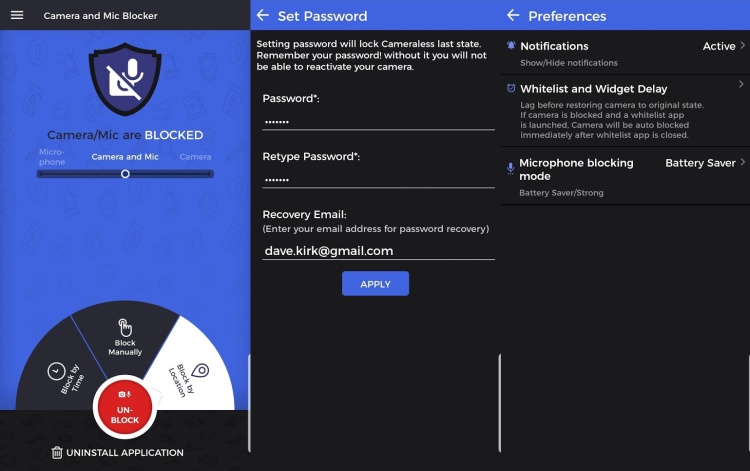Switch blocking mode to Microphone only
This screenshot has height=471, width=750.
point(52,157)
